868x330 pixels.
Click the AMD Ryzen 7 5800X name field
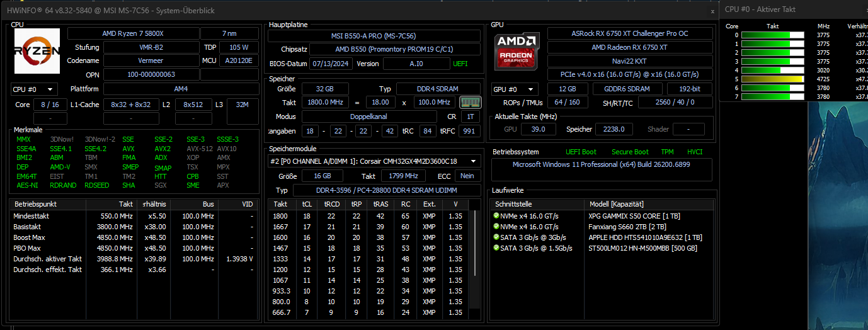click(x=133, y=33)
